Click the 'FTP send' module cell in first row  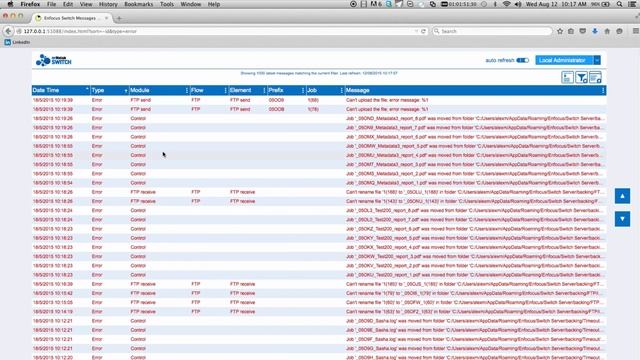tap(140, 100)
